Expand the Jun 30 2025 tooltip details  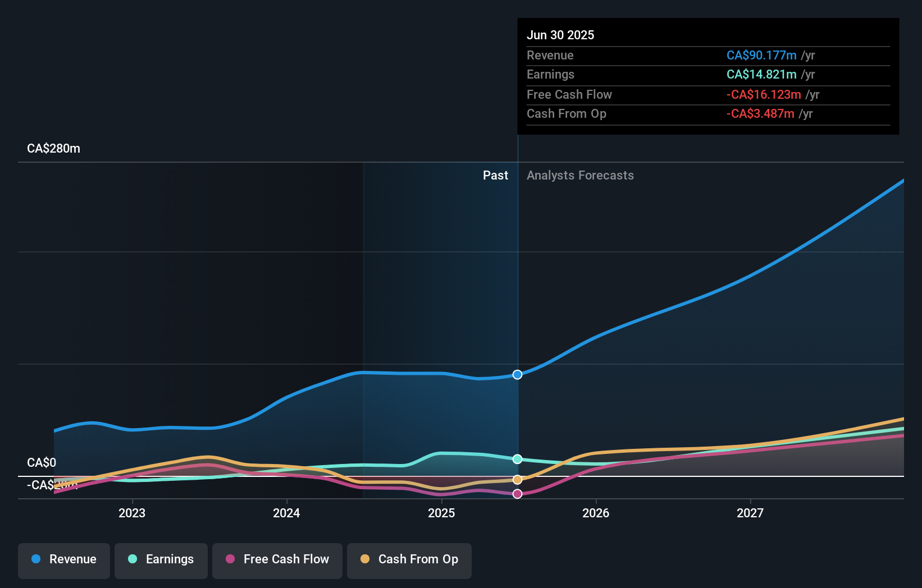tap(560, 35)
